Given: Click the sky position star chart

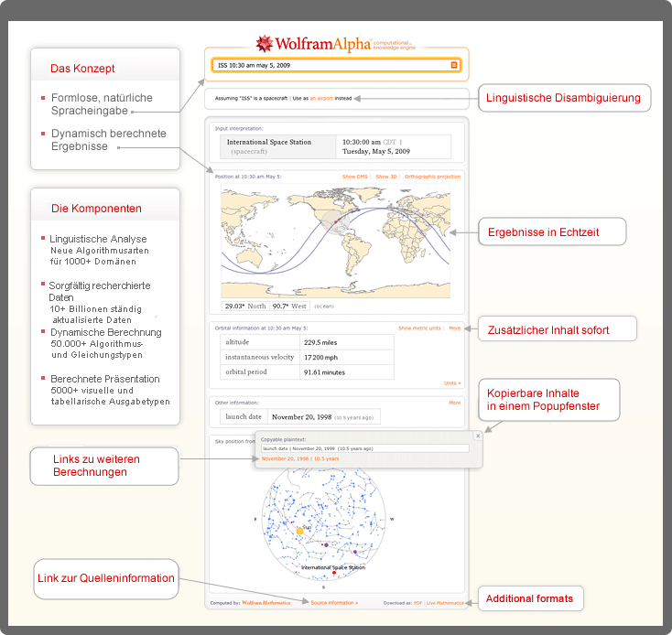Looking at the screenshot, I should [x=323, y=519].
